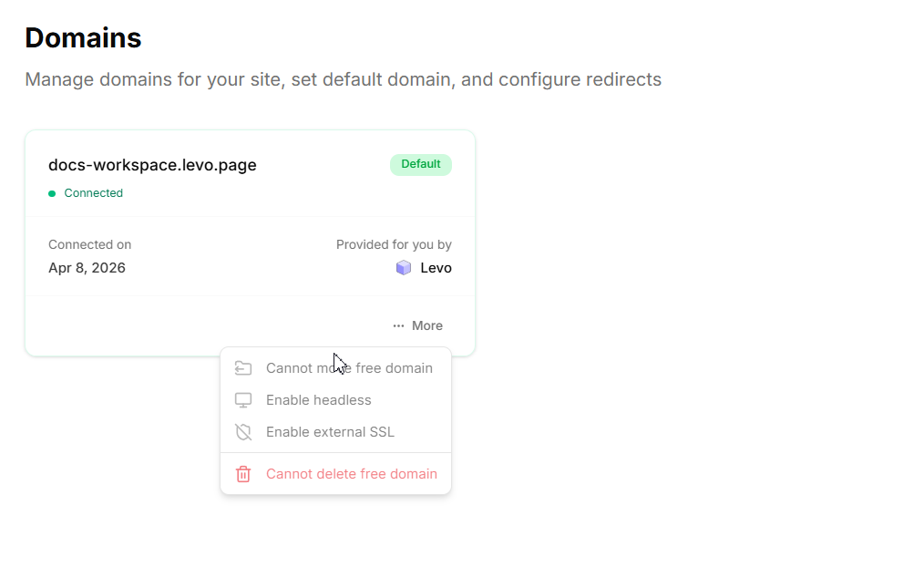Choose "Cannot move free domain" menu entry

click(x=349, y=368)
